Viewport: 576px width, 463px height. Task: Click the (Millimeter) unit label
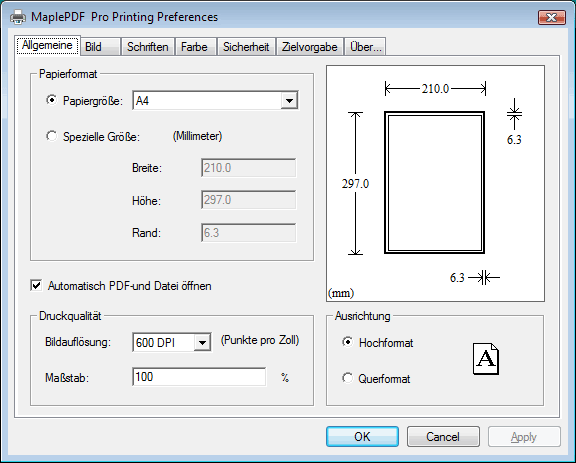click(197, 136)
